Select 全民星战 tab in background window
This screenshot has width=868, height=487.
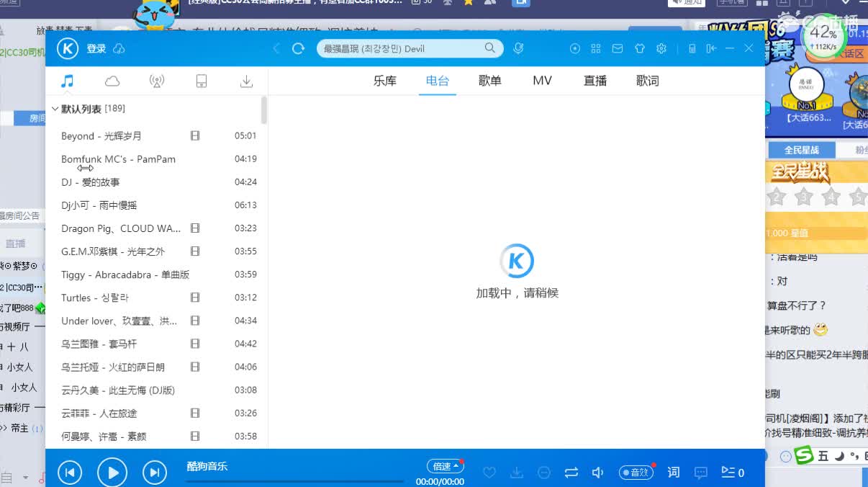point(802,150)
